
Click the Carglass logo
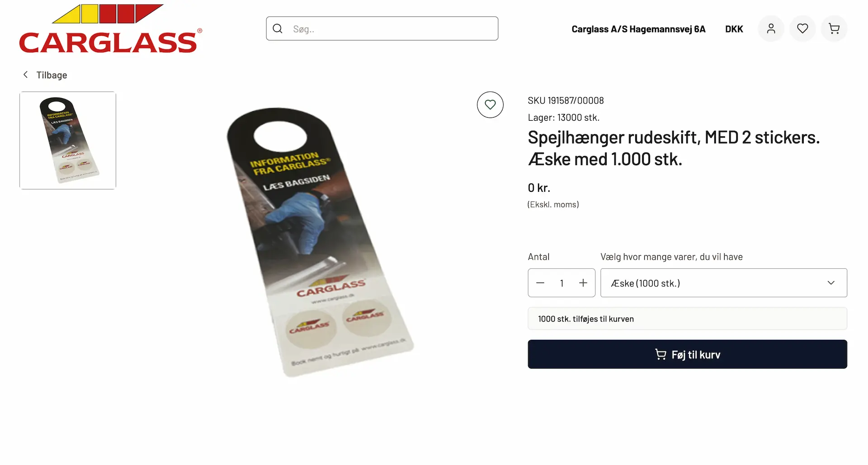(x=110, y=29)
